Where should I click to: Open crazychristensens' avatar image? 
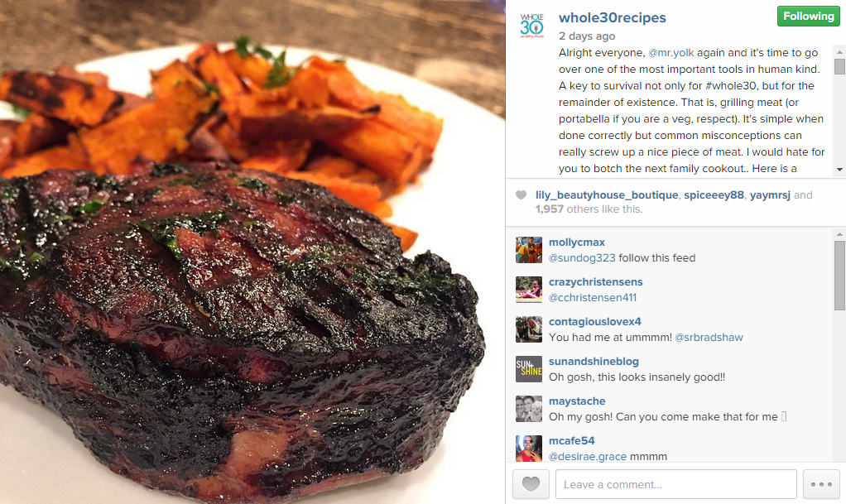click(529, 290)
